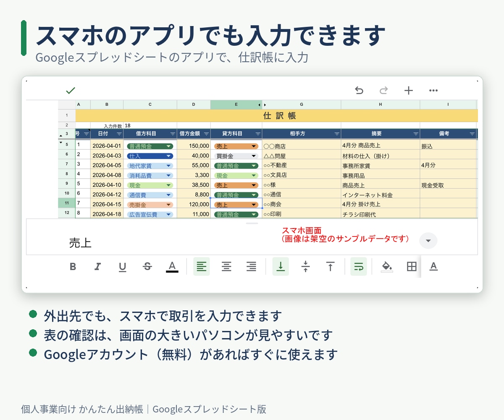Align text right
Screen dimensions: 504x420
click(251, 266)
